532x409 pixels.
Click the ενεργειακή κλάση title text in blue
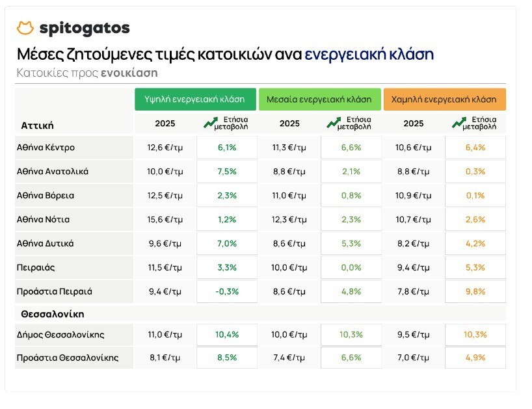(369, 54)
